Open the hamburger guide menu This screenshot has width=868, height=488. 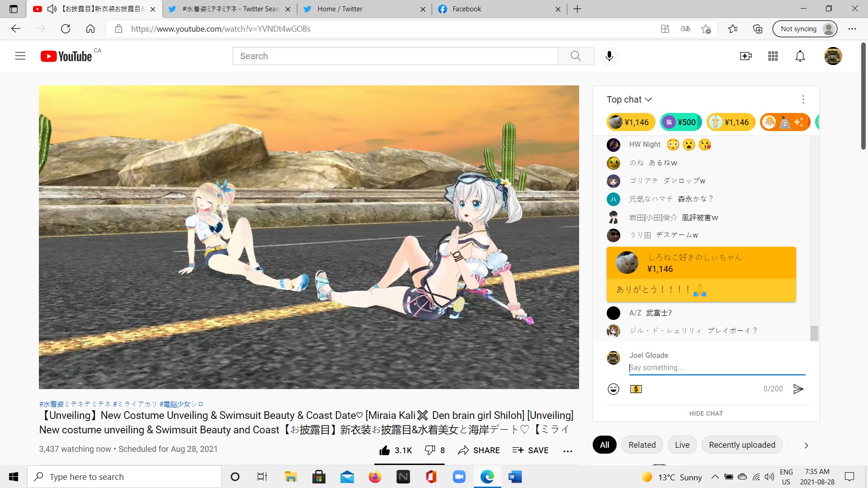(x=20, y=56)
